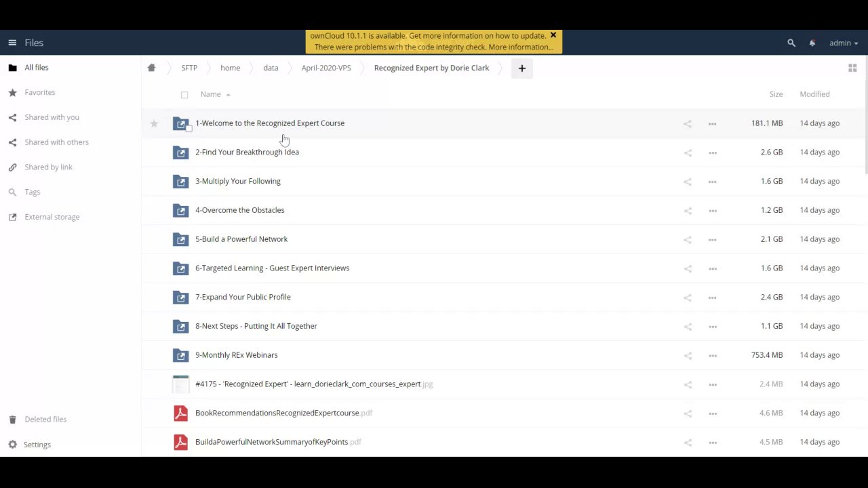Screen dimensions: 868x488
Task: Open more actions for 3-Multiply Your Following
Action: click(x=712, y=182)
